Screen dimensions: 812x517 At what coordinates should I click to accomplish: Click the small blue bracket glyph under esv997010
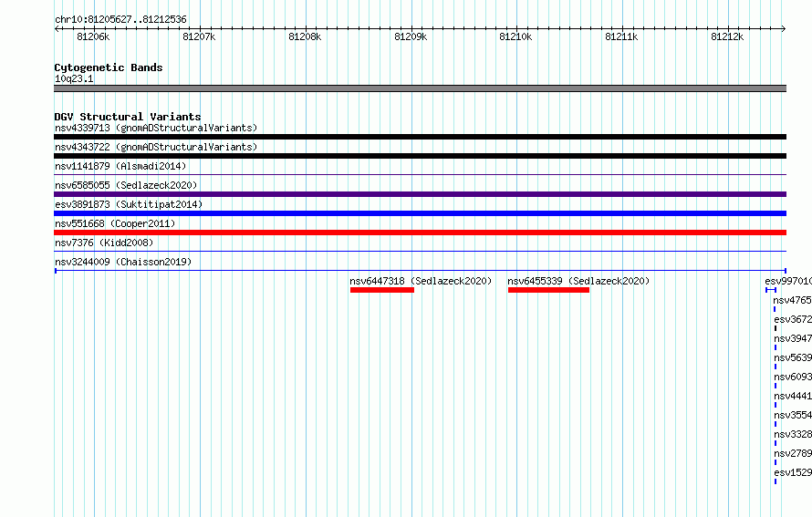tap(771, 290)
